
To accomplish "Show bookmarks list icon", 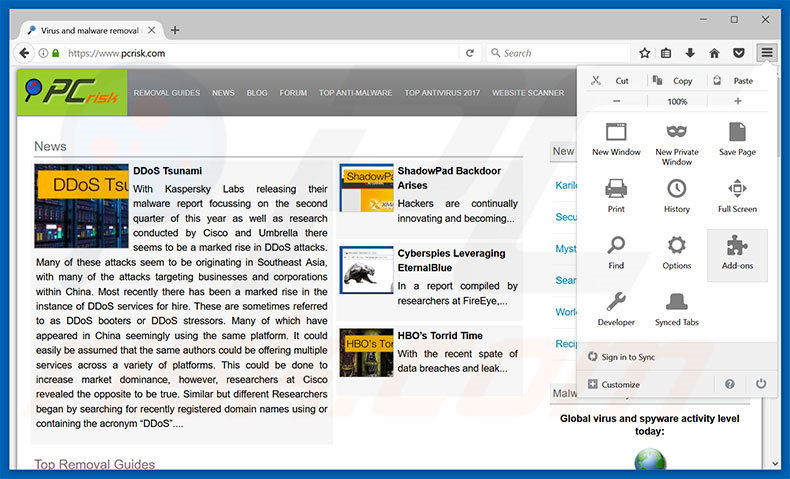I will pyautogui.click(x=666, y=53).
